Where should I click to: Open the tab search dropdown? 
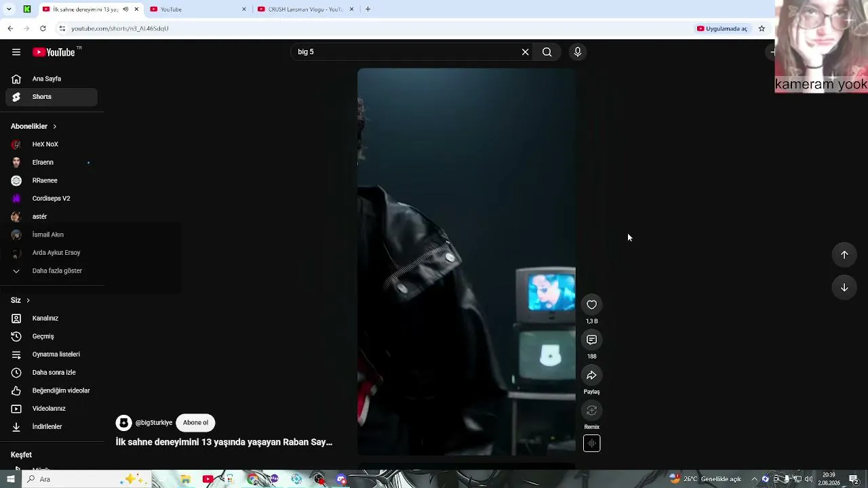(9, 9)
